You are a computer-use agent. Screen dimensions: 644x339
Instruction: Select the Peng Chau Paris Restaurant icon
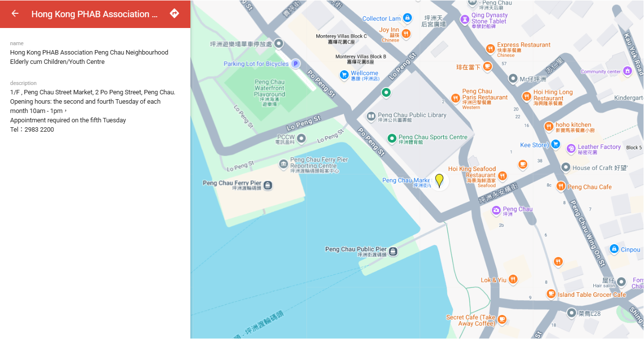pyautogui.click(x=455, y=98)
